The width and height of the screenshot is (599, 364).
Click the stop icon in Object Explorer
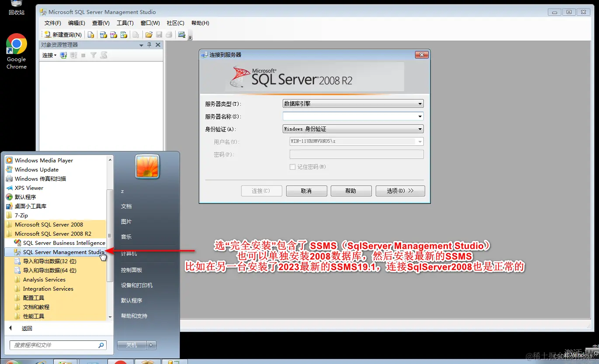coord(83,55)
